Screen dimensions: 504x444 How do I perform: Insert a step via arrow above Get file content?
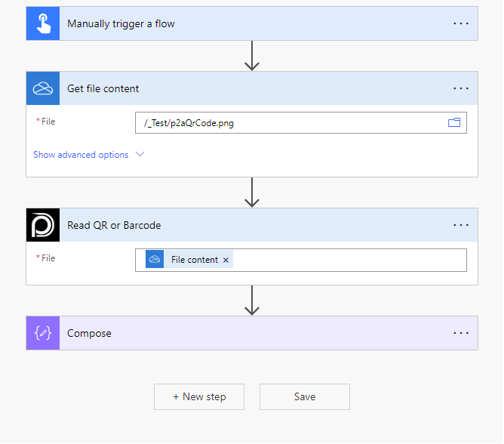point(252,56)
